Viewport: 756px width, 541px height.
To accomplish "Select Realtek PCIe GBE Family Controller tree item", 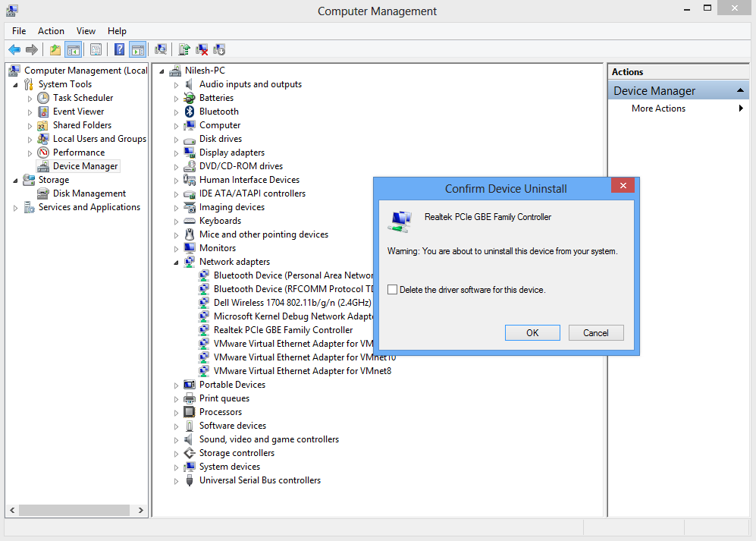I will (x=283, y=330).
